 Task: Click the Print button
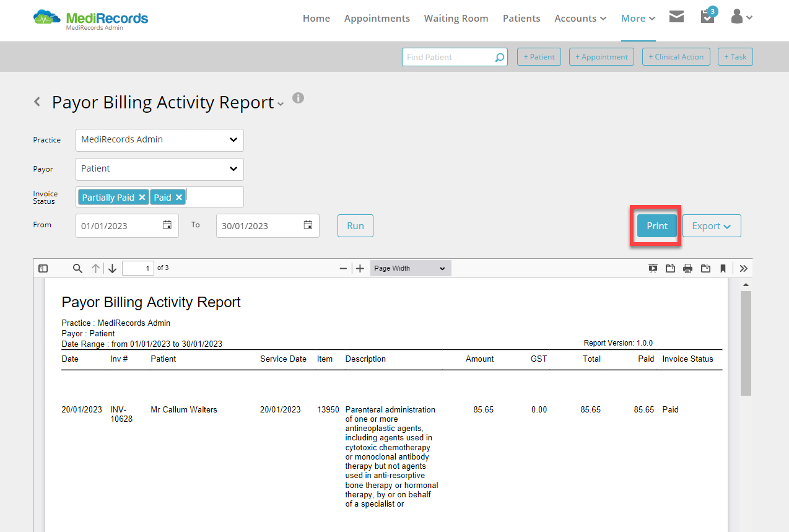click(657, 226)
